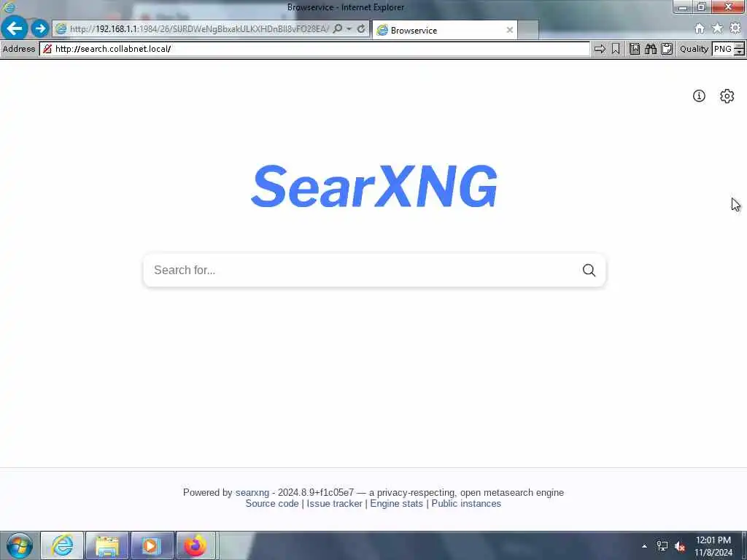This screenshot has height=560, width=747.
Task: Go back with Internet Explorer back arrow
Action: click(x=15, y=28)
